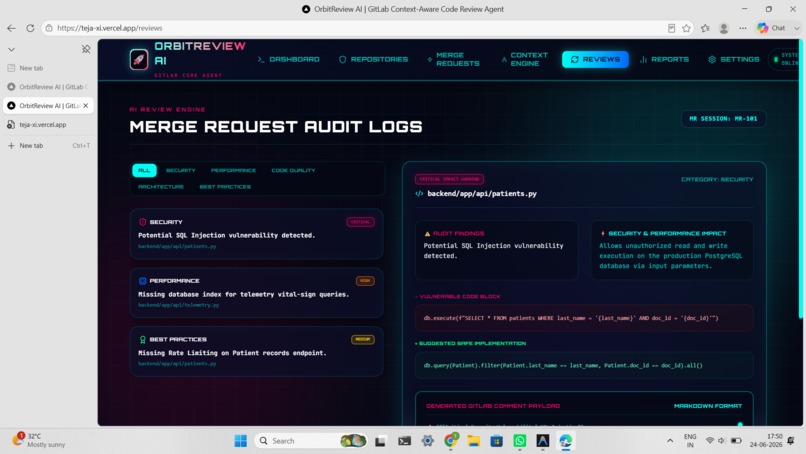The width and height of the screenshot is (806, 454).
Task: Show hidden system tray icons
Action: pos(670,441)
